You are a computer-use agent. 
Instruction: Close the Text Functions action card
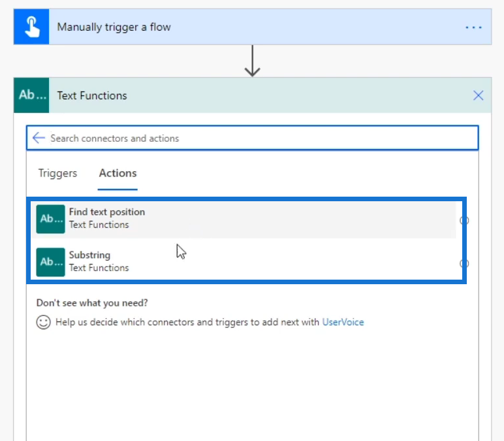(478, 95)
